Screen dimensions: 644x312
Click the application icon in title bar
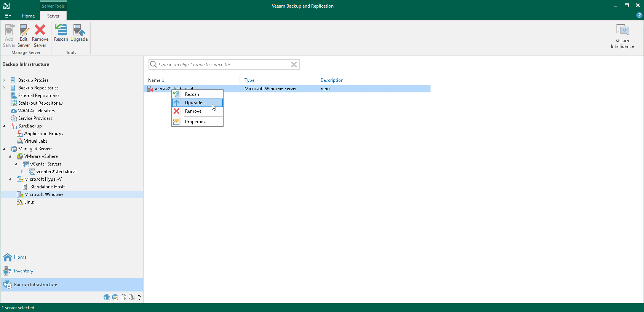pos(6,6)
